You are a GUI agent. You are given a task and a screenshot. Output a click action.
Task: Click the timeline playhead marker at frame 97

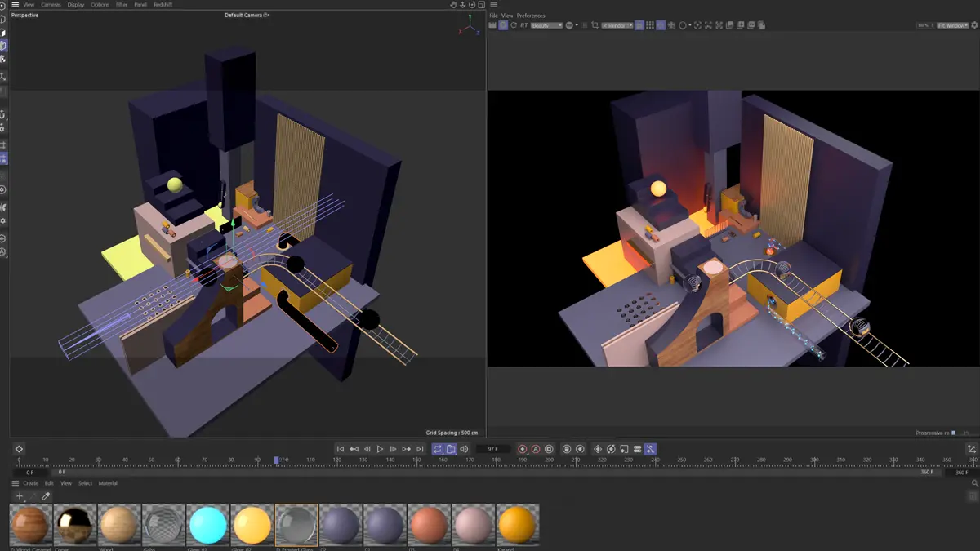[x=277, y=460]
